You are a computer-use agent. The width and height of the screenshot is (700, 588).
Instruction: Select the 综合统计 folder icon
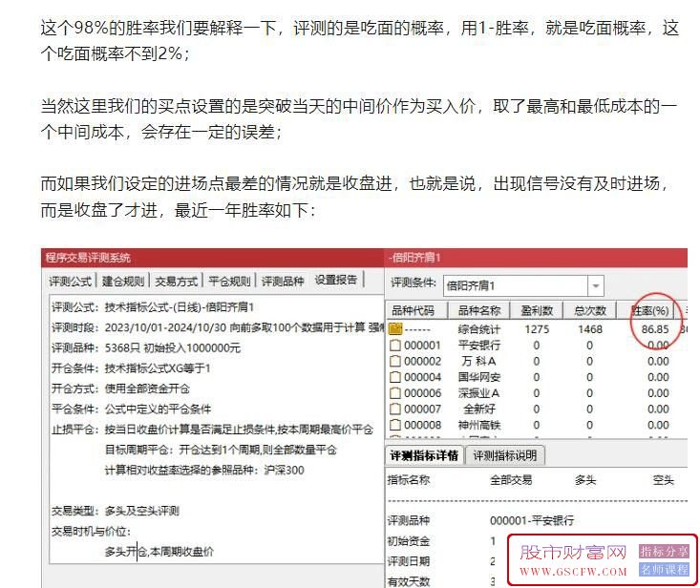(395, 328)
